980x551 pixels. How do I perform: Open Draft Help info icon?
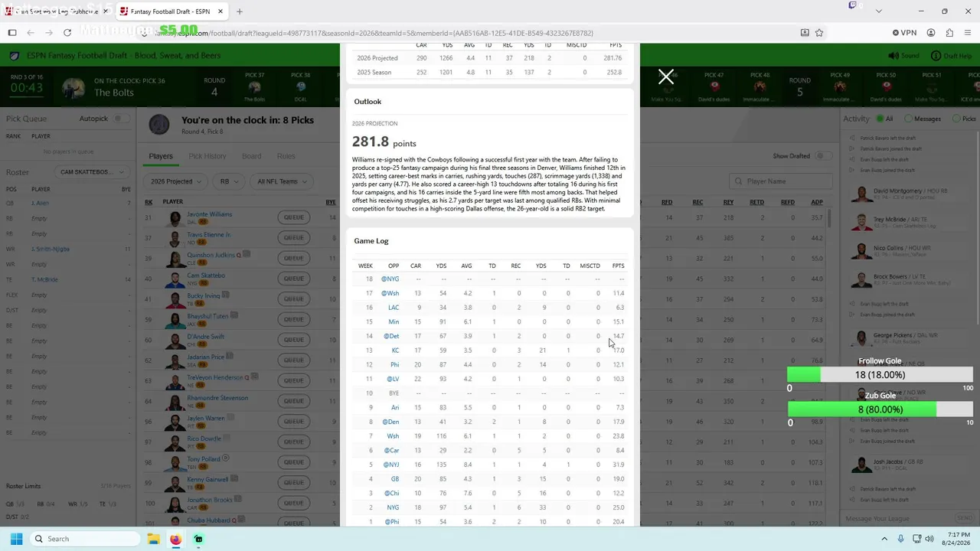pos(936,56)
